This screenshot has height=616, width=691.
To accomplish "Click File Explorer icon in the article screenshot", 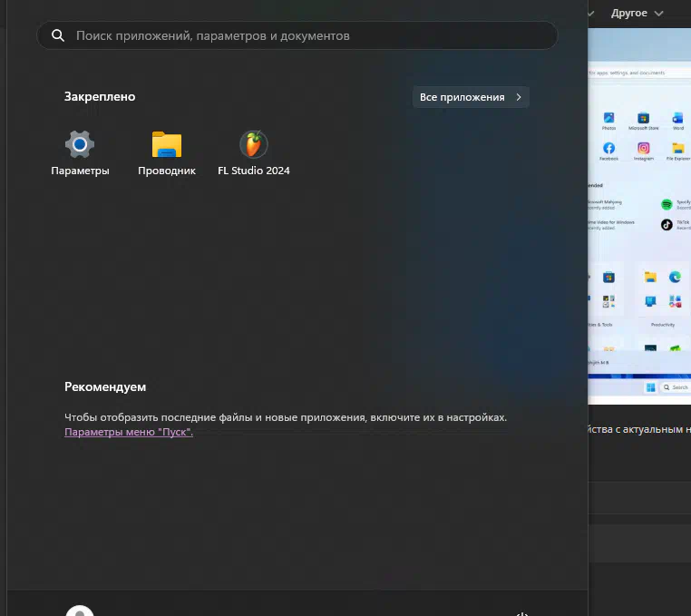I will [677, 148].
